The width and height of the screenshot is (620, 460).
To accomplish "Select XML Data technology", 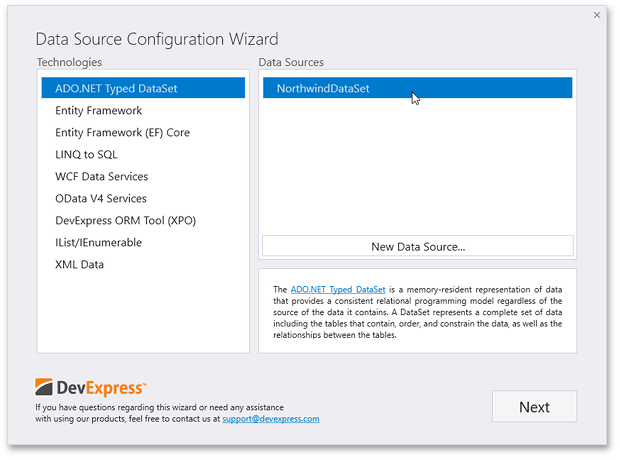I will coord(143,264).
